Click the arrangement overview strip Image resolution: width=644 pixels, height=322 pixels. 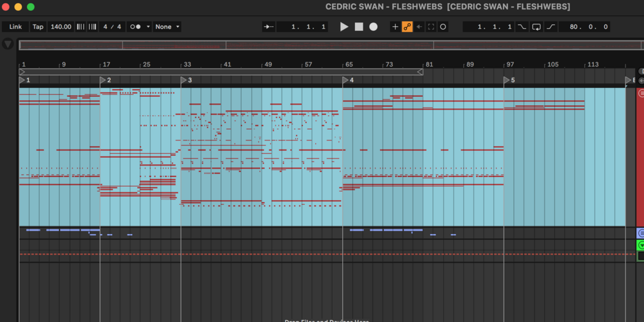[331, 46]
